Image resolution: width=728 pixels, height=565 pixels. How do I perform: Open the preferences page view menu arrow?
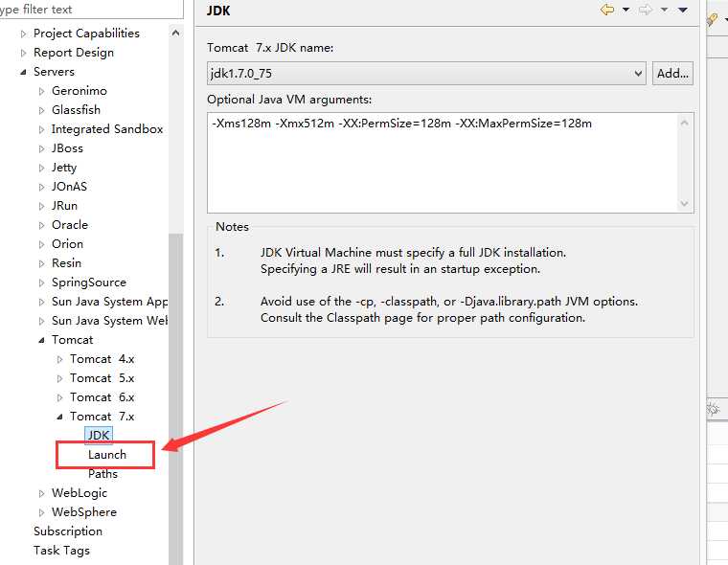pyautogui.click(x=682, y=10)
